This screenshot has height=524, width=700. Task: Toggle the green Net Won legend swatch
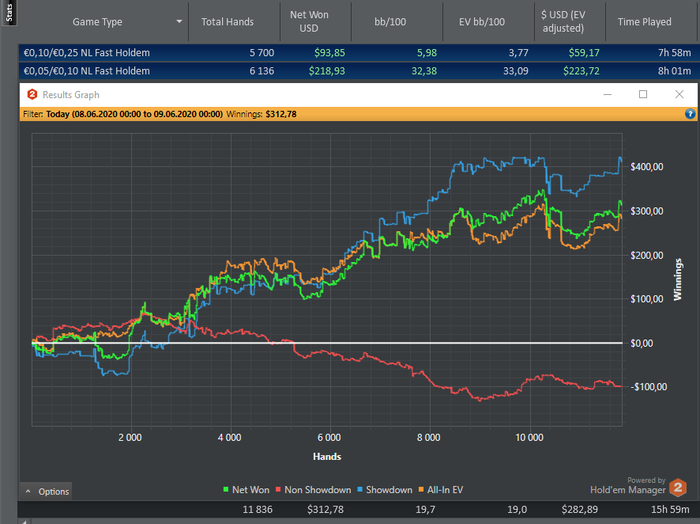226,490
